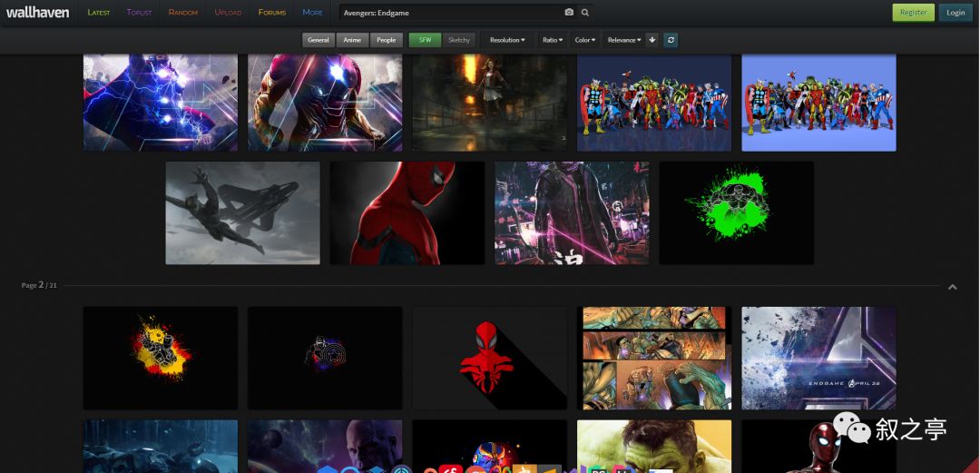This screenshot has width=980, height=473.
Task: Click the wallhaven logo
Action: [x=37, y=12]
